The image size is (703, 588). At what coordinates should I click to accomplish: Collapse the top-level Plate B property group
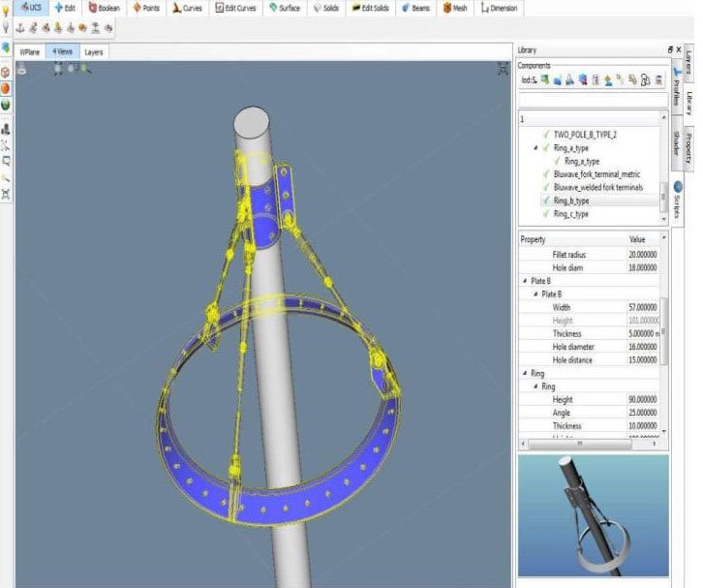pyautogui.click(x=524, y=280)
